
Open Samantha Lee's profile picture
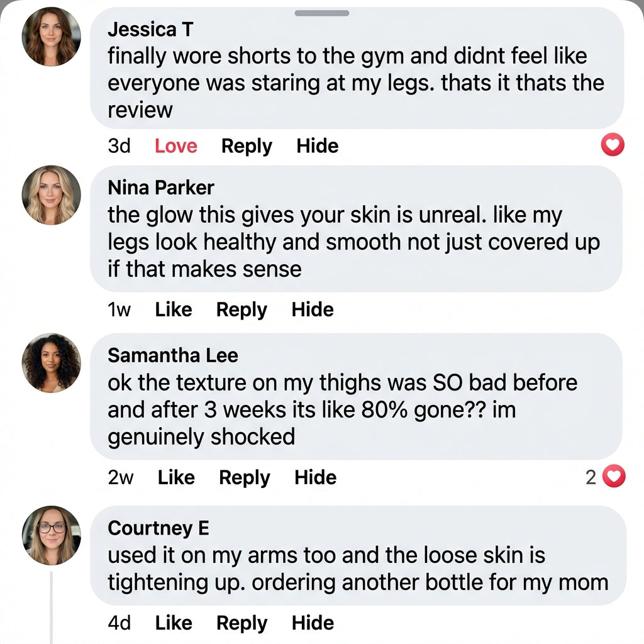coord(51,363)
